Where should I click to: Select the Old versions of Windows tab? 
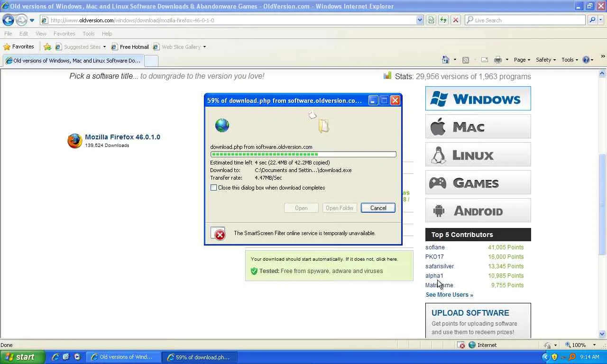[x=73, y=61]
